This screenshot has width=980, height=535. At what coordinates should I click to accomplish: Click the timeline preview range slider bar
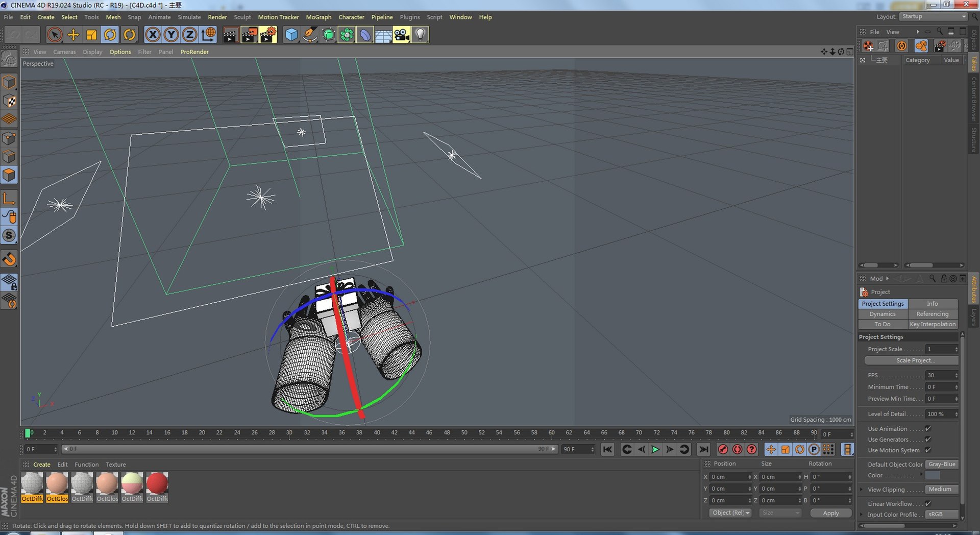(x=309, y=449)
